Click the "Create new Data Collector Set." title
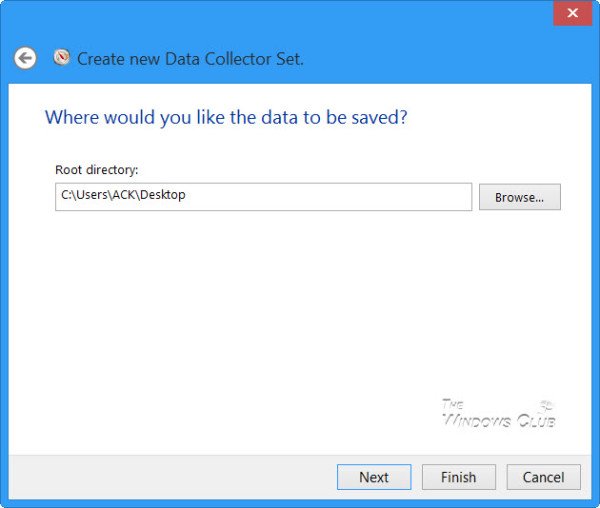The width and height of the screenshot is (600, 508). tap(190, 59)
